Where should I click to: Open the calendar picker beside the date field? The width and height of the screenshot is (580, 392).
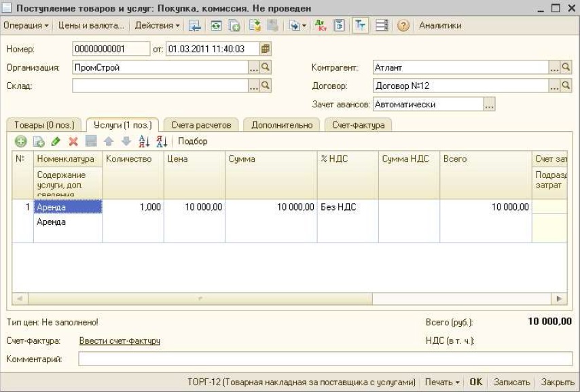click(266, 49)
